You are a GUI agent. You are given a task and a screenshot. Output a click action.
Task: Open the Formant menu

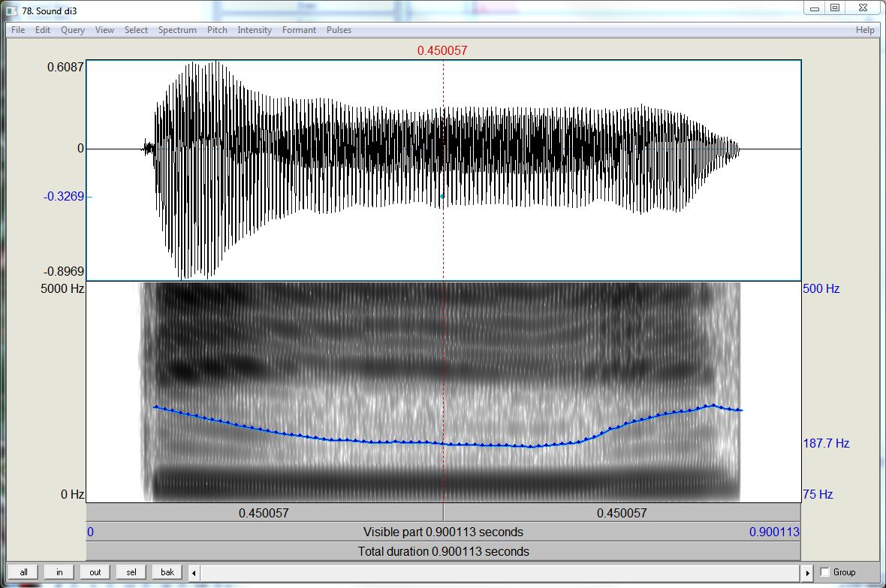point(299,30)
